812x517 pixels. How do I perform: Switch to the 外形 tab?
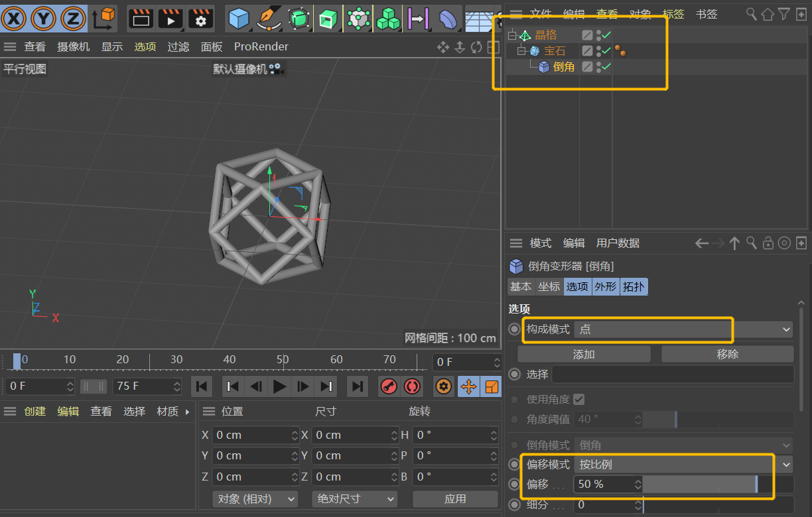click(x=605, y=286)
